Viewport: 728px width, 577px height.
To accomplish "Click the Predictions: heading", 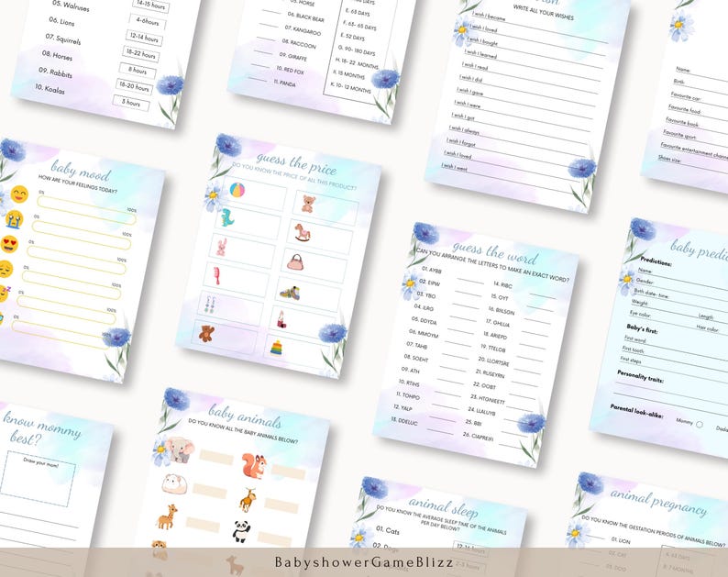I will (656, 261).
